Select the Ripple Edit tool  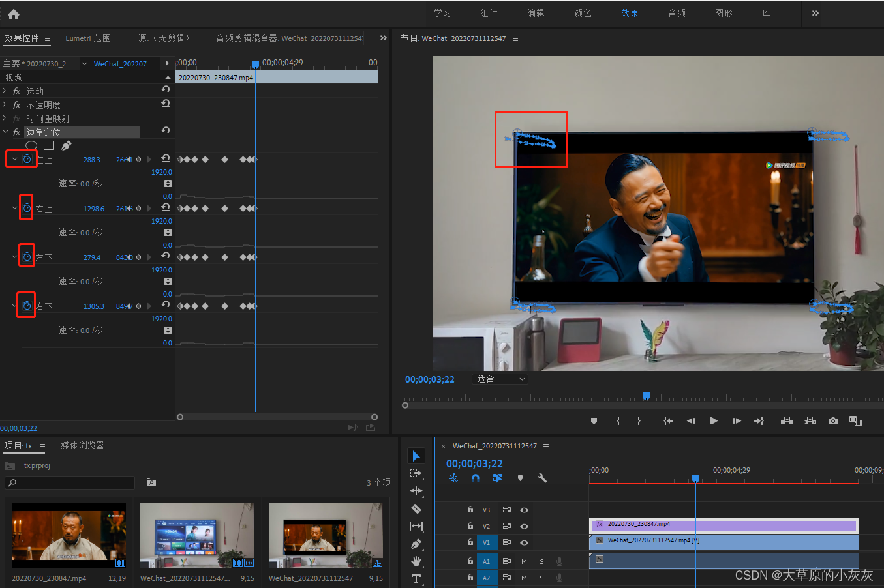(416, 491)
